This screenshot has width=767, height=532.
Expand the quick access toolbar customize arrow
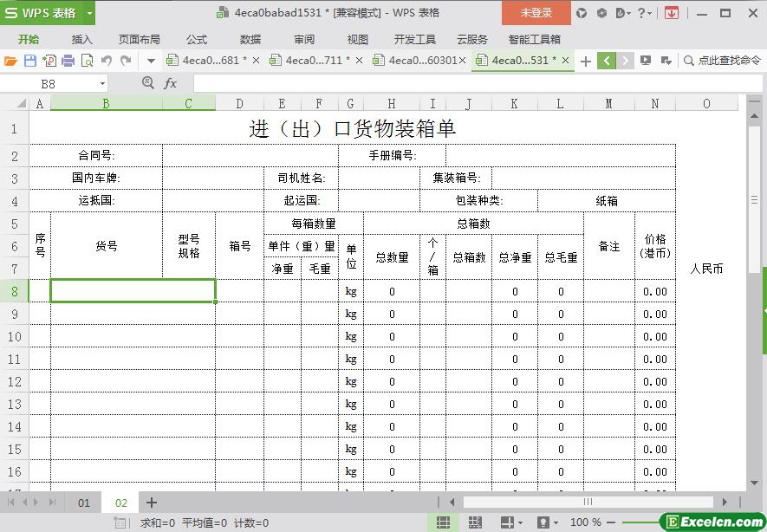(151, 62)
